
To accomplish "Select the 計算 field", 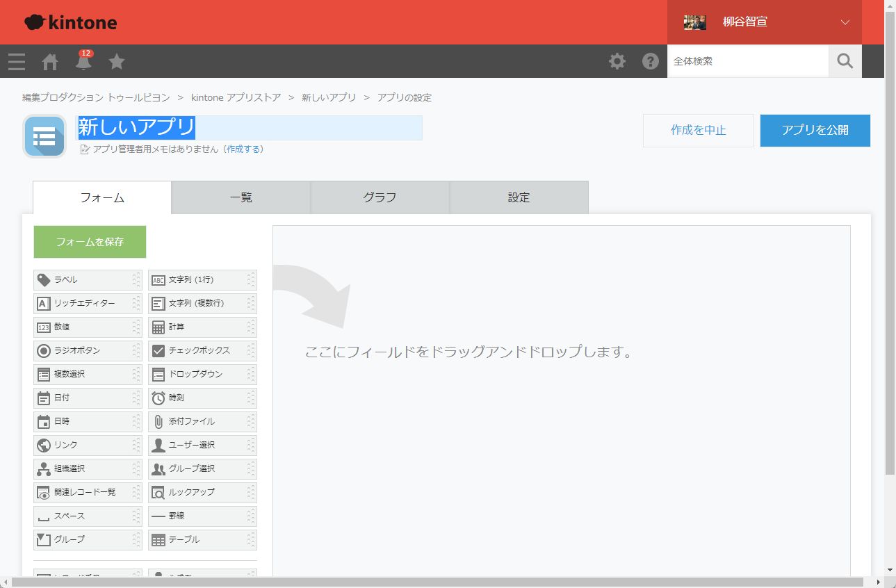I will pos(202,327).
